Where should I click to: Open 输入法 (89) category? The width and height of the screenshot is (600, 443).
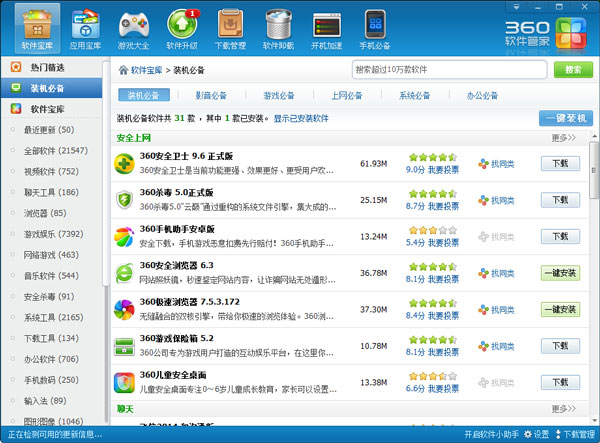[x=45, y=401]
